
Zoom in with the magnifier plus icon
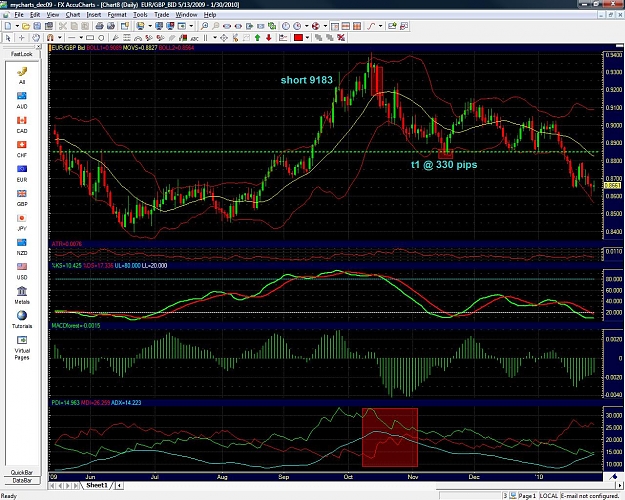tap(204, 26)
